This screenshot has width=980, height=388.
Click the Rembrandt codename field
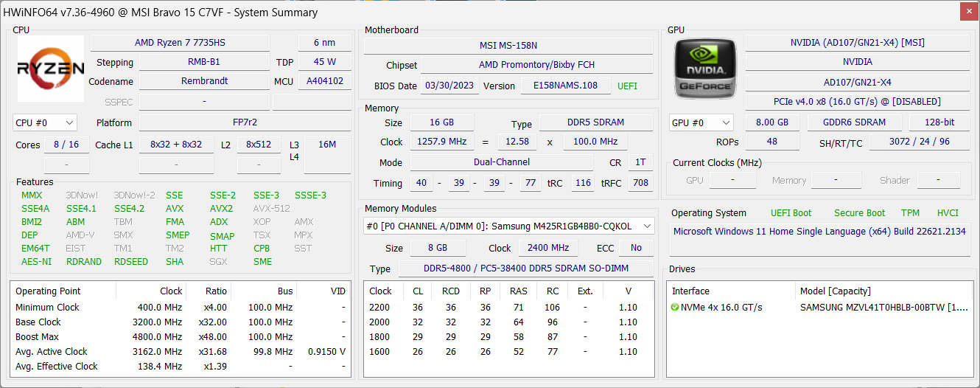(x=205, y=81)
